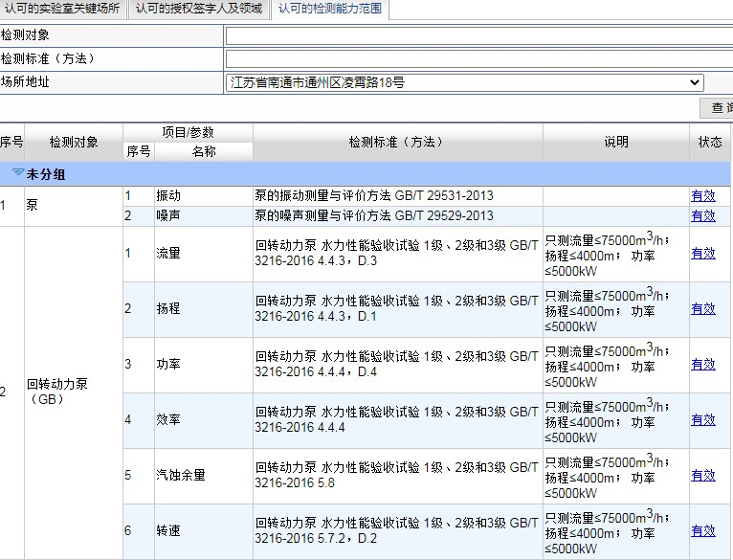Select the 振动 parameter name cell
The image size is (733, 560).
pyautogui.click(x=204, y=195)
